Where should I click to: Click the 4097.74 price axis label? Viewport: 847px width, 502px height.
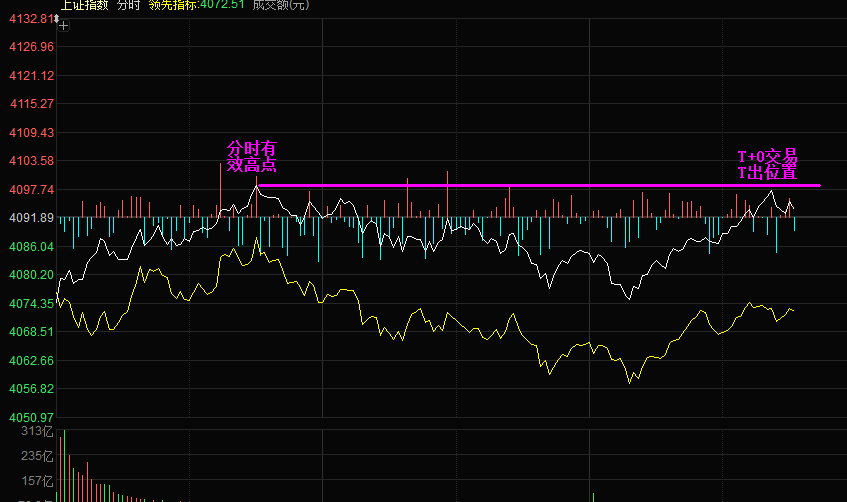(x=31, y=190)
